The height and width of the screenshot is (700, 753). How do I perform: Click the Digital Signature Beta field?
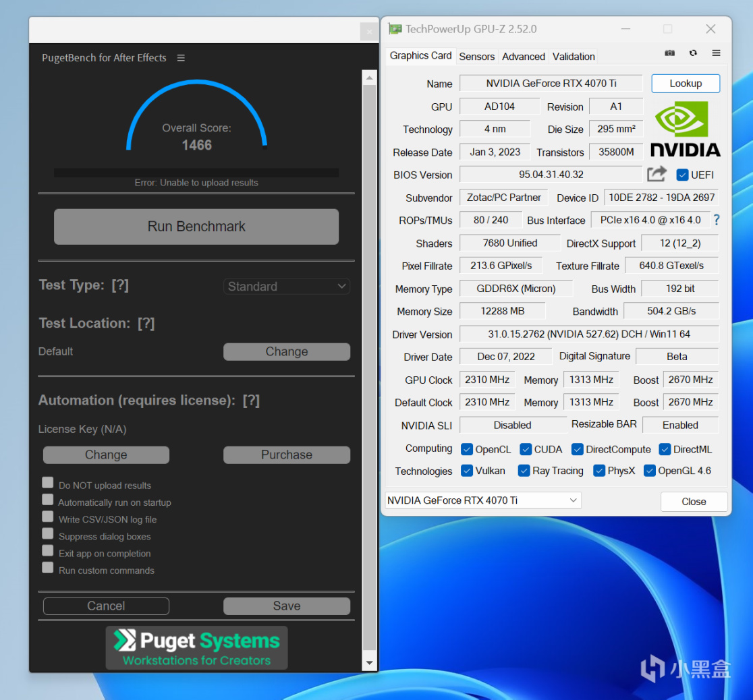click(x=677, y=356)
